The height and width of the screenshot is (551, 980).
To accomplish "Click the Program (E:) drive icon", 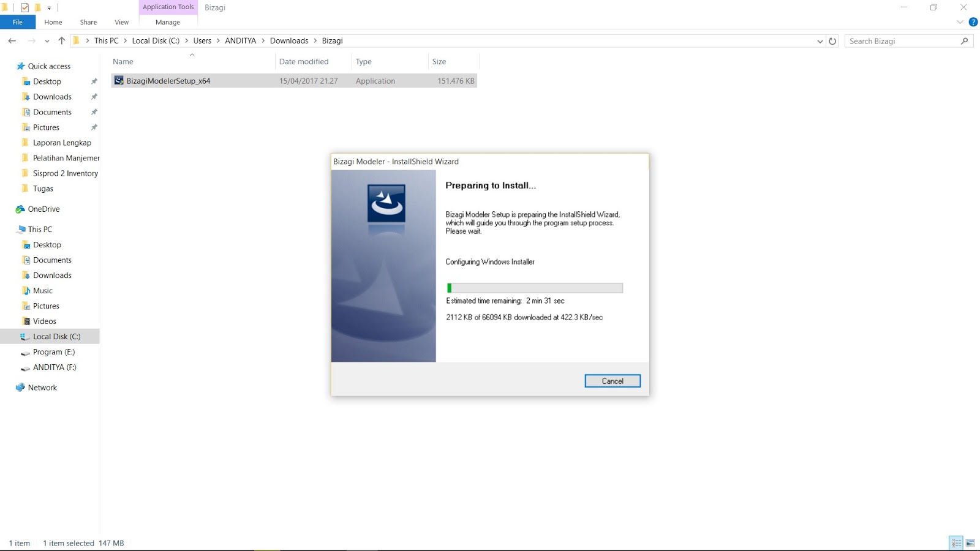I will [25, 353].
